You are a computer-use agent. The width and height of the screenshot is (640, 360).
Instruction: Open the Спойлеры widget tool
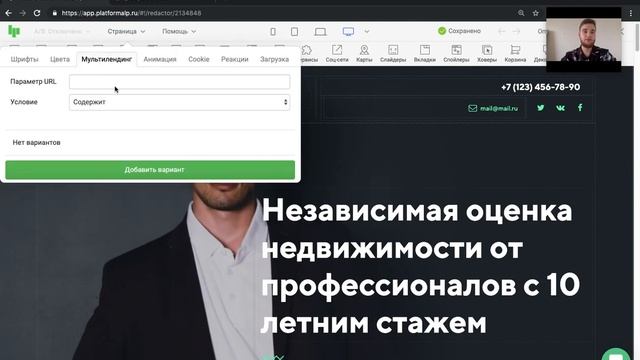(456, 53)
